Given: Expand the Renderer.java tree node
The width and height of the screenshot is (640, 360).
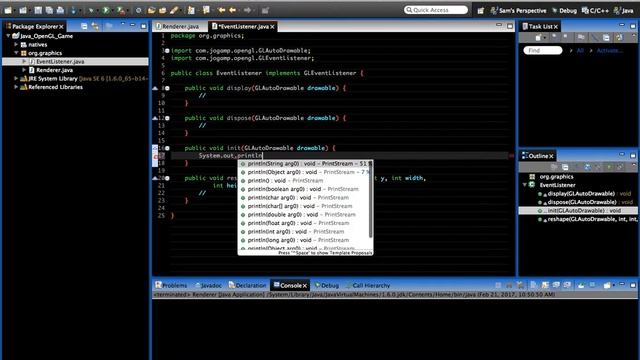Looking at the screenshot, I should [x=24, y=70].
